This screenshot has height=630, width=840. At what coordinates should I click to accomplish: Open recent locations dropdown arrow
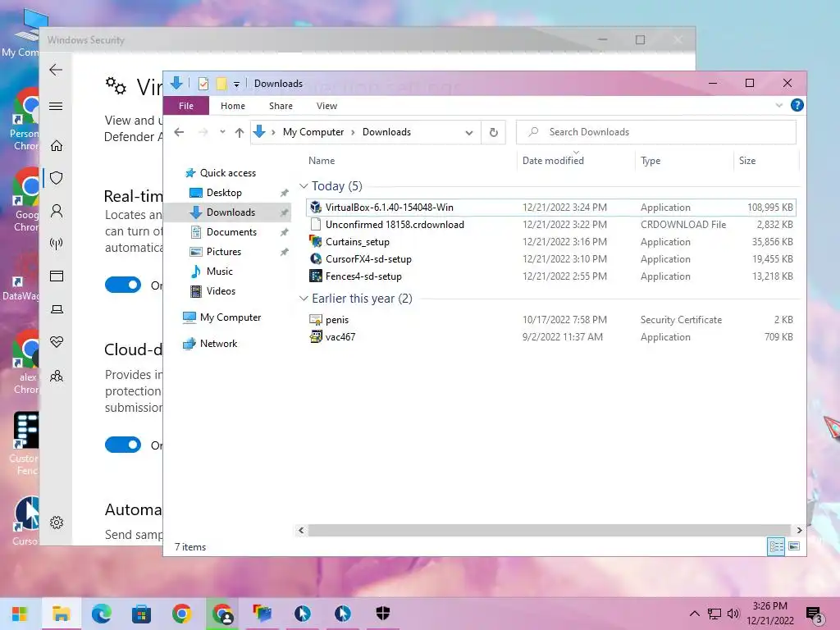click(x=222, y=132)
